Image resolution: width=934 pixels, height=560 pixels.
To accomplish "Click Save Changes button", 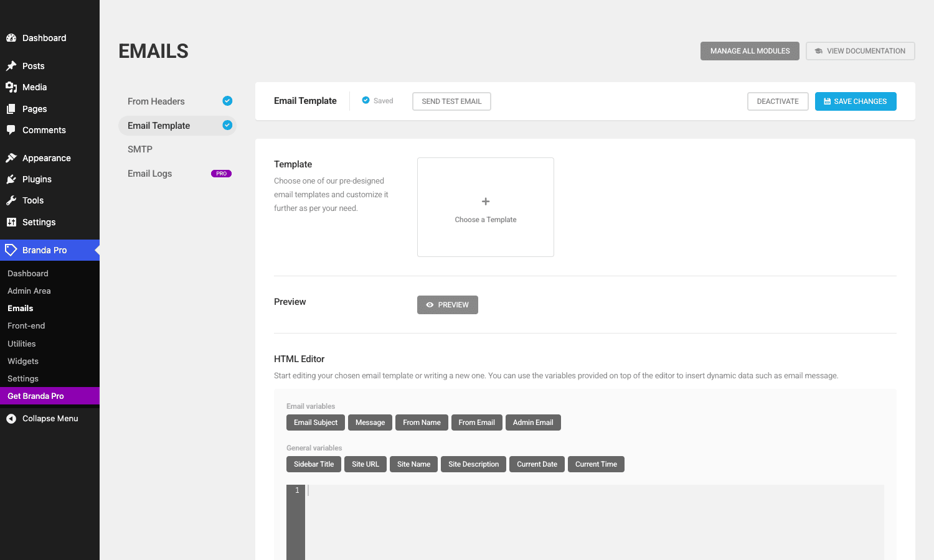I will click(856, 101).
